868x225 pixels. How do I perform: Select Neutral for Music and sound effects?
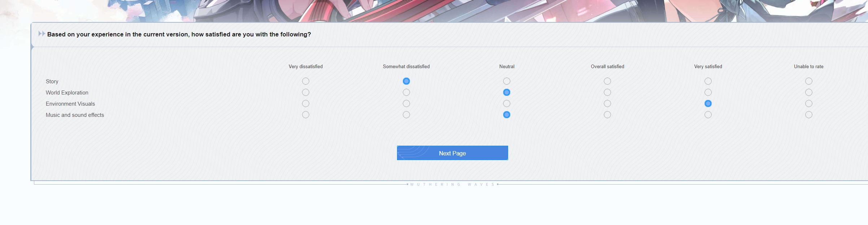click(507, 115)
